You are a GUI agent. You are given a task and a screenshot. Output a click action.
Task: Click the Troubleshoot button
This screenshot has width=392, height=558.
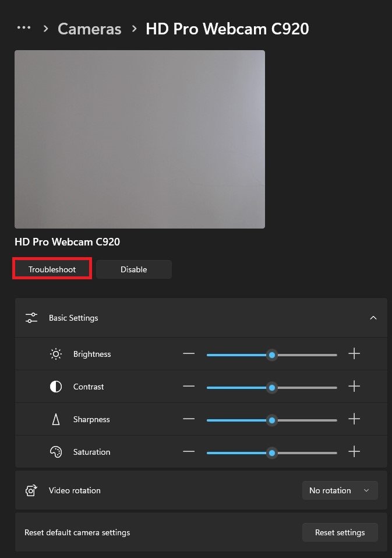tap(52, 269)
